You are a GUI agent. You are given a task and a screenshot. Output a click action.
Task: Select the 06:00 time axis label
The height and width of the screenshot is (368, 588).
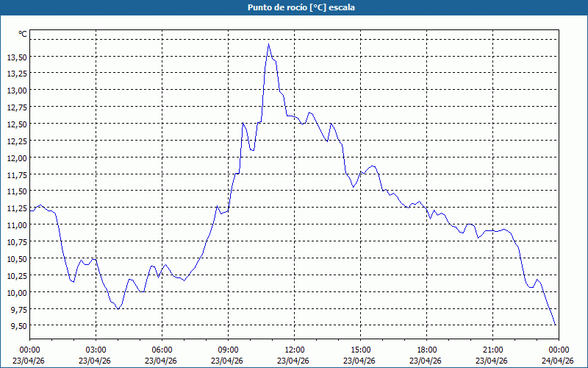[162, 350]
